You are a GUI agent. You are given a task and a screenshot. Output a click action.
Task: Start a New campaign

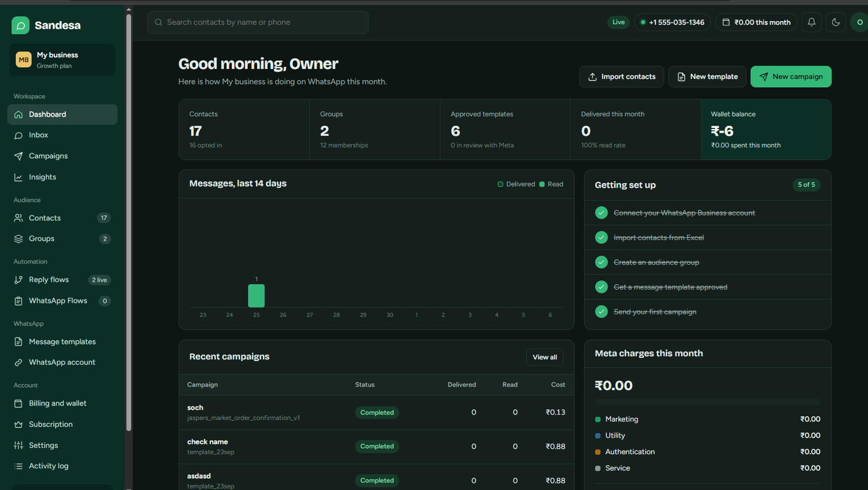[x=791, y=76]
